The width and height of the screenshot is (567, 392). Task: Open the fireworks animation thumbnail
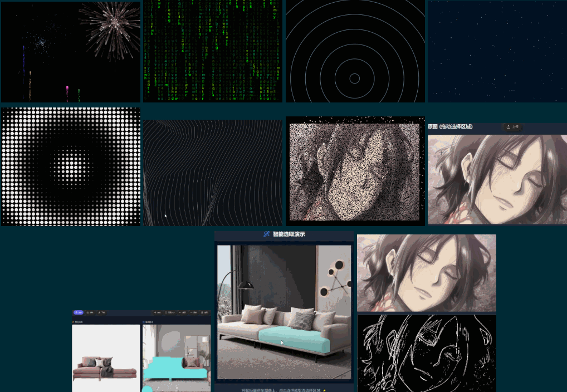(x=71, y=51)
